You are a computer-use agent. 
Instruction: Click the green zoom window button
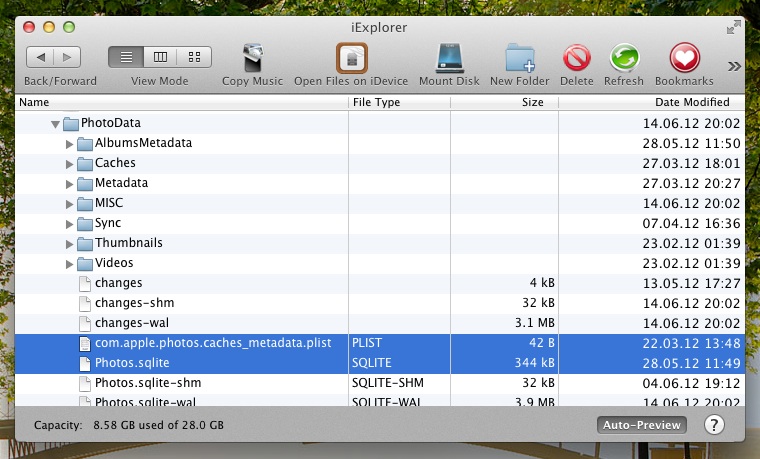(x=69, y=27)
